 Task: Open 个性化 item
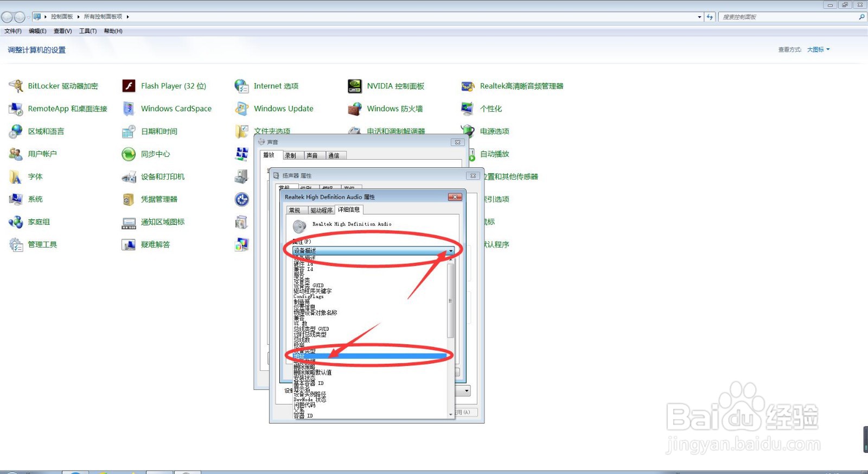pyautogui.click(x=481, y=109)
